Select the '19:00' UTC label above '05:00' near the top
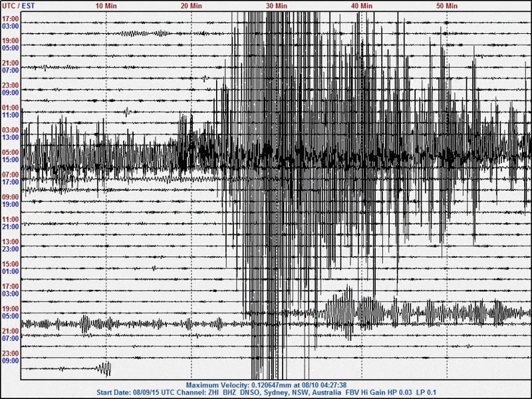The height and width of the screenshot is (399, 532). 11,41
